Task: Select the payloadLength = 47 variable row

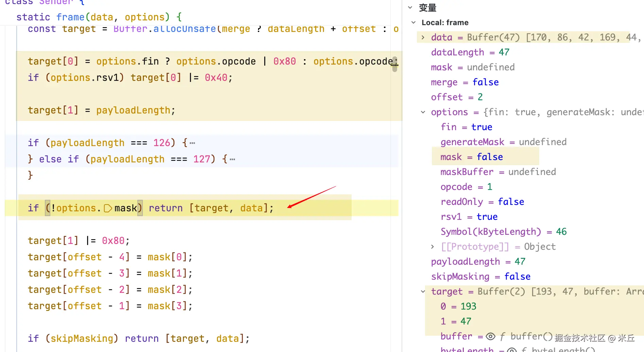Action: point(478,262)
